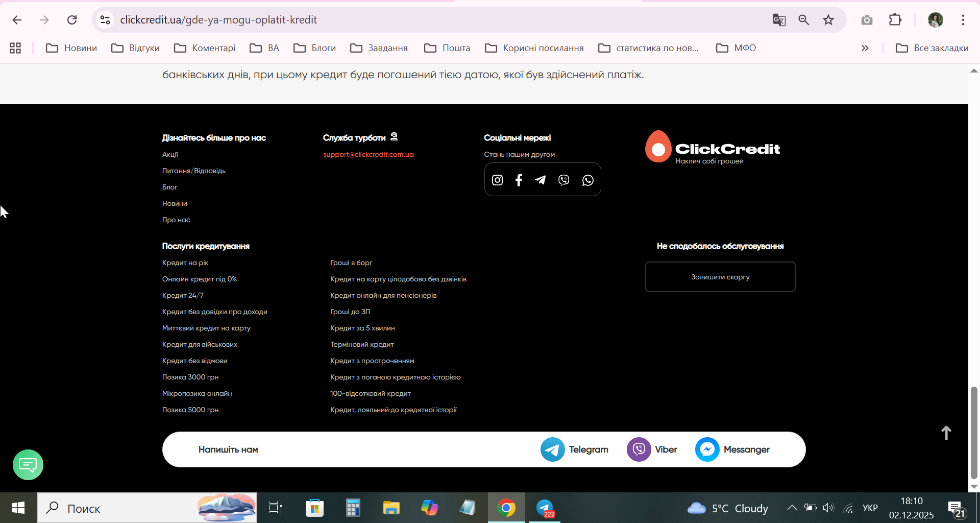Open Позика 5000 грн link
The height and width of the screenshot is (523, 980).
point(190,410)
